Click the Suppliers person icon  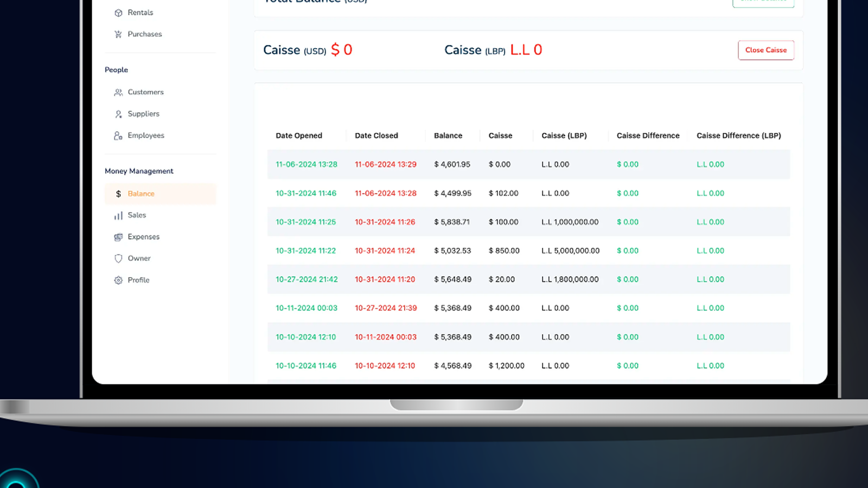click(x=118, y=114)
